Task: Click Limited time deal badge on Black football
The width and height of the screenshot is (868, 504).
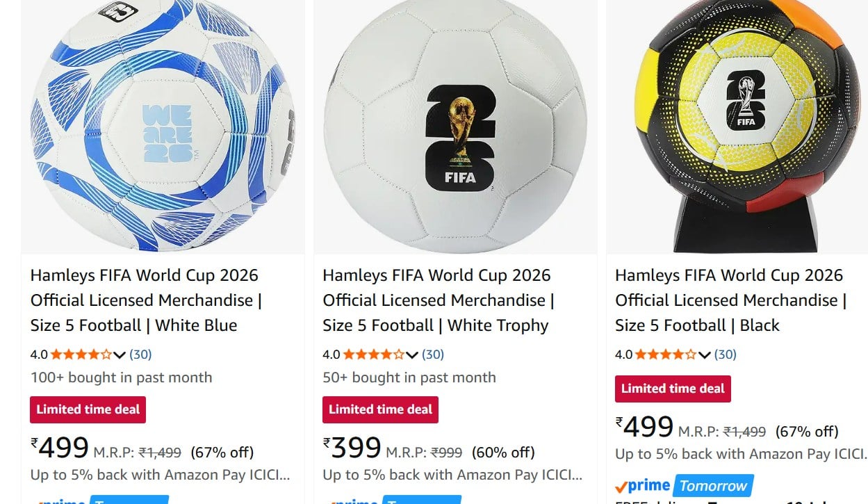Action: 673,389
